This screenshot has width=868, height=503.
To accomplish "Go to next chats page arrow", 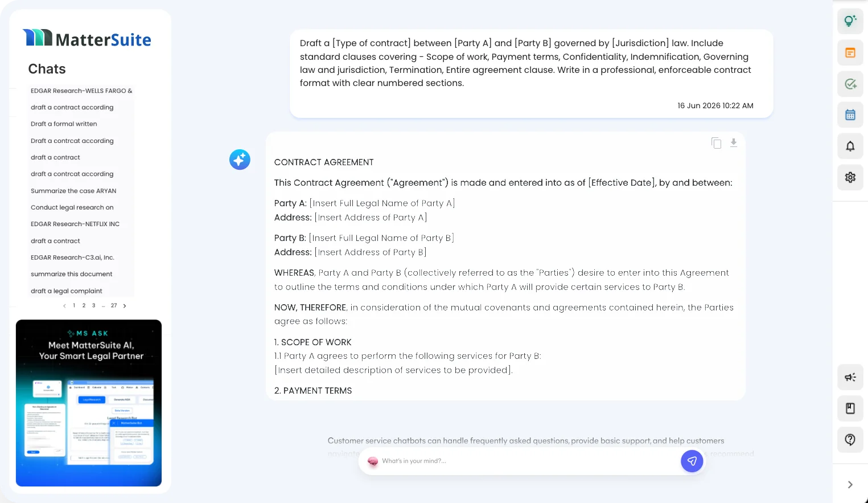I will pos(125,306).
